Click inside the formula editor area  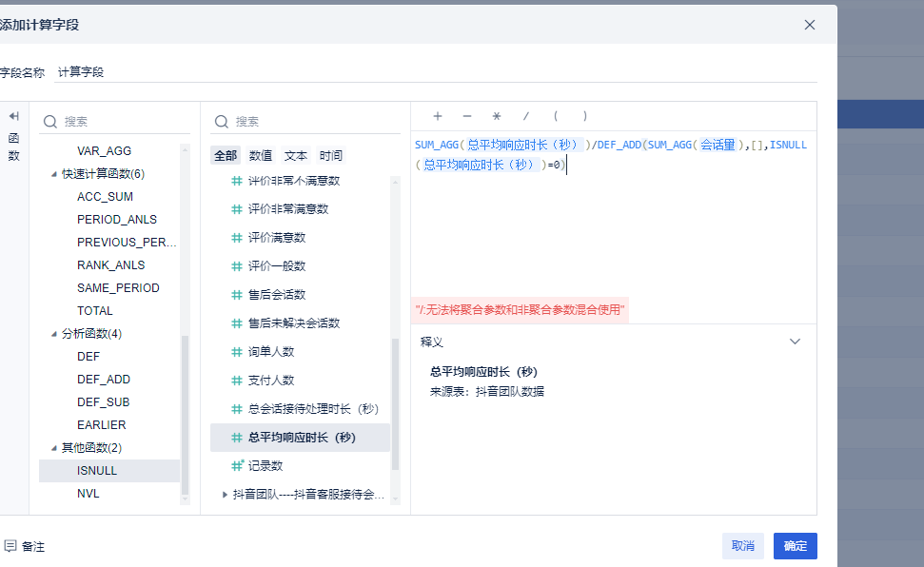point(614,227)
